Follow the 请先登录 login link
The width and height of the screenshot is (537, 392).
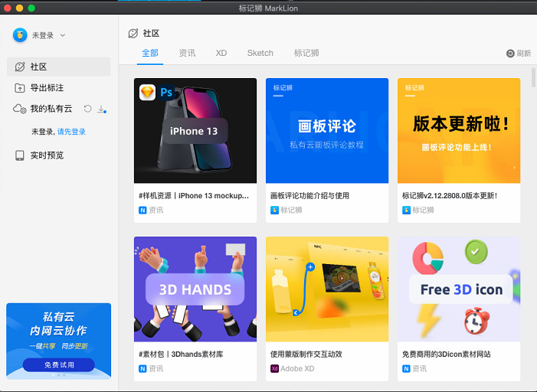(x=71, y=132)
